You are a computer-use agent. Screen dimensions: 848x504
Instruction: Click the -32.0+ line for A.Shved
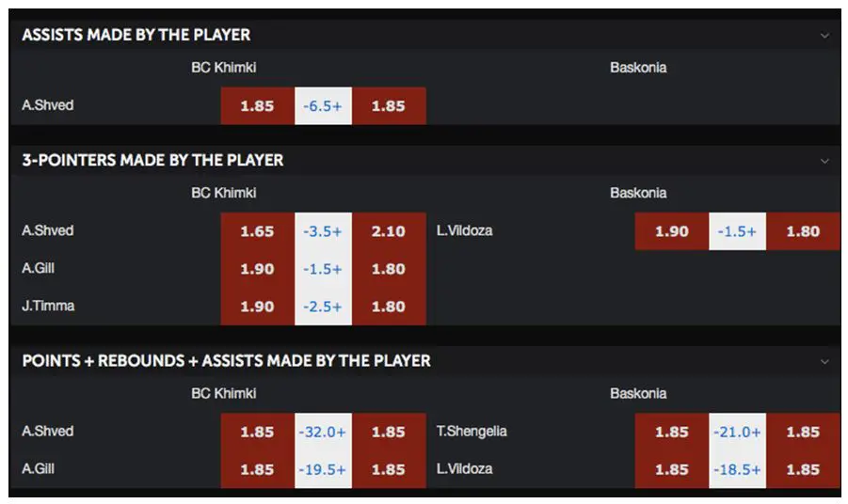(x=324, y=433)
